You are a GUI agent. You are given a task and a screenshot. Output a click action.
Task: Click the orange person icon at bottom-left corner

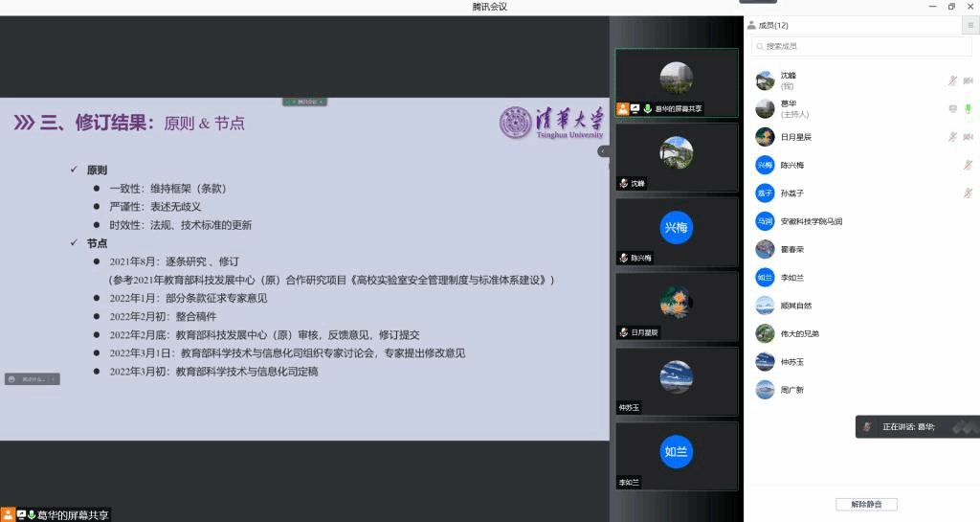click(8, 514)
